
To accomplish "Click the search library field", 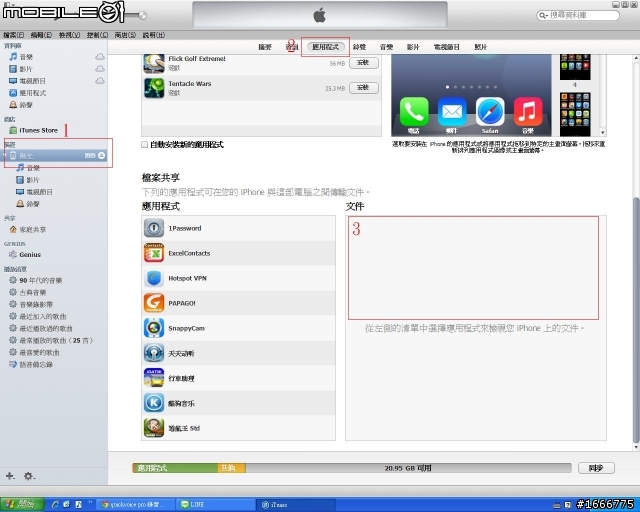I will 578,16.
